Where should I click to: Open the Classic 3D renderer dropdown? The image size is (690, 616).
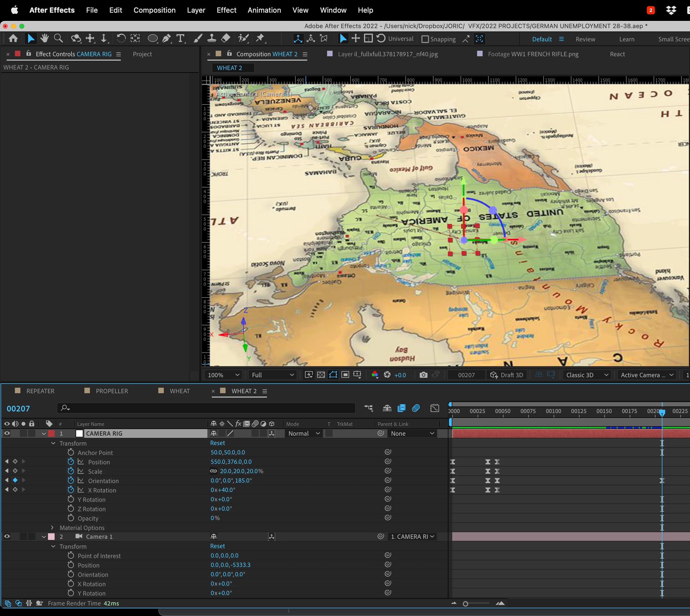point(587,375)
